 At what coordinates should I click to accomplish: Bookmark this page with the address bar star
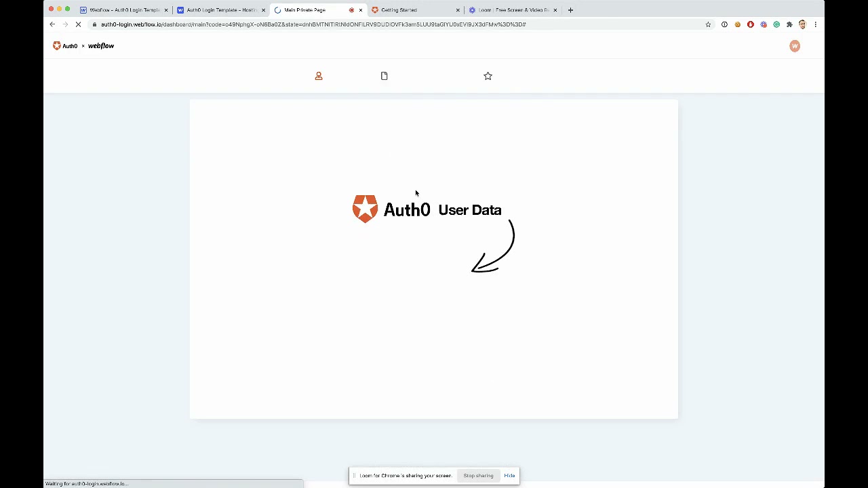point(708,24)
